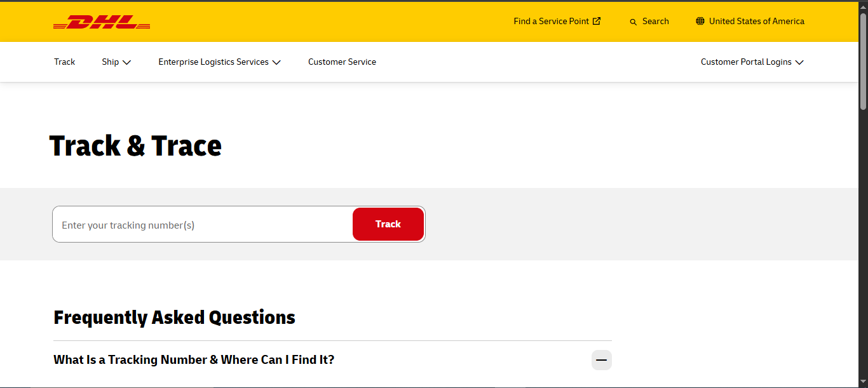868x388 pixels.
Task: Click the Track & Trace heading
Action: pyautogui.click(x=135, y=145)
